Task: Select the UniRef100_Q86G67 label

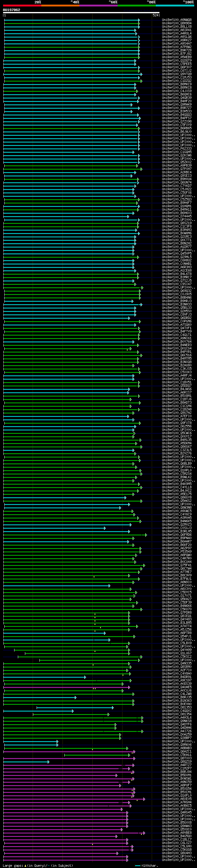Action: pos(177,446)
